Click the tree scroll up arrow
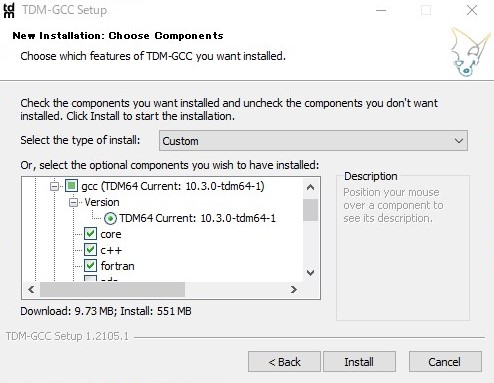The height and width of the screenshot is (383, 494). (310, 187)
